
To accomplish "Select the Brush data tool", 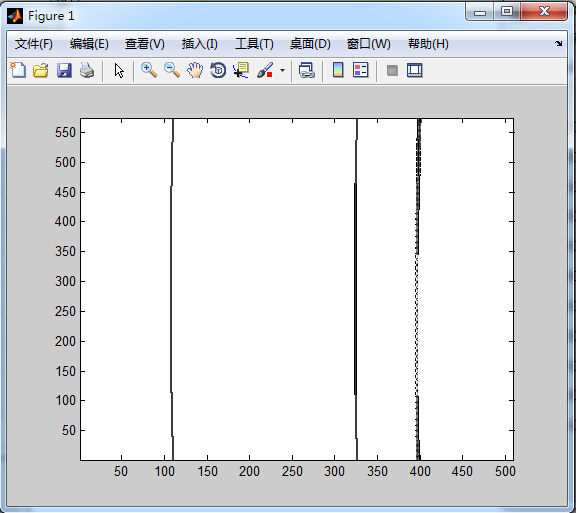I will pyautogui.click(x=265, y=70).
